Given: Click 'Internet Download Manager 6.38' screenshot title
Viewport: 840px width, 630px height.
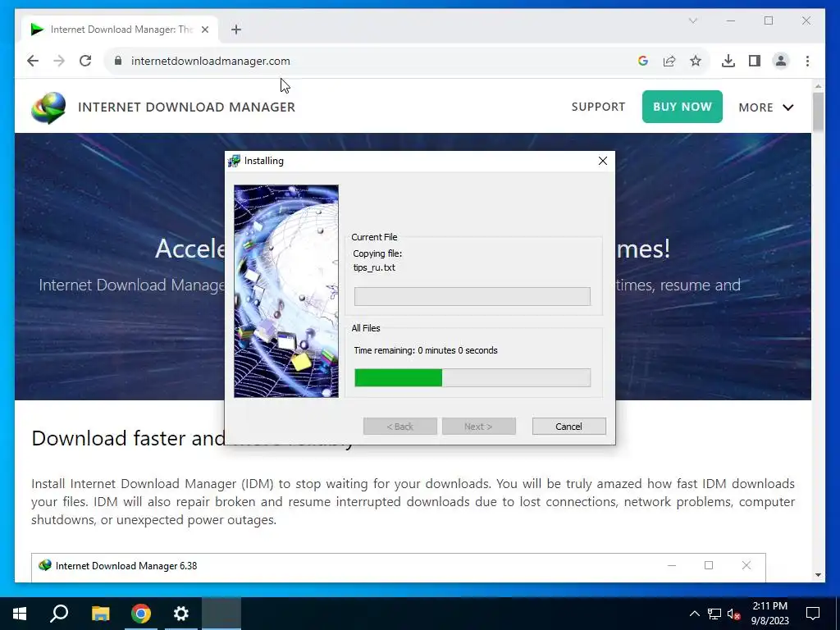Looking at the screenshot, I should coord(126,566).
